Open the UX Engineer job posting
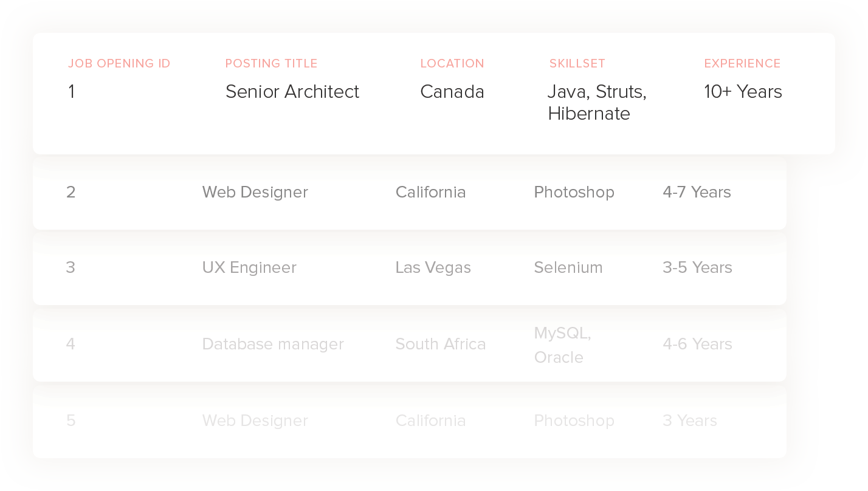The height and width of the screenshot is (491, 868). (249, 268)
